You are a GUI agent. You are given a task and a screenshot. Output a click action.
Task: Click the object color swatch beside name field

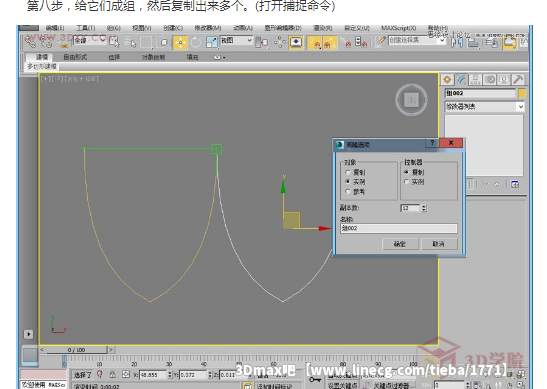[522, 93]
